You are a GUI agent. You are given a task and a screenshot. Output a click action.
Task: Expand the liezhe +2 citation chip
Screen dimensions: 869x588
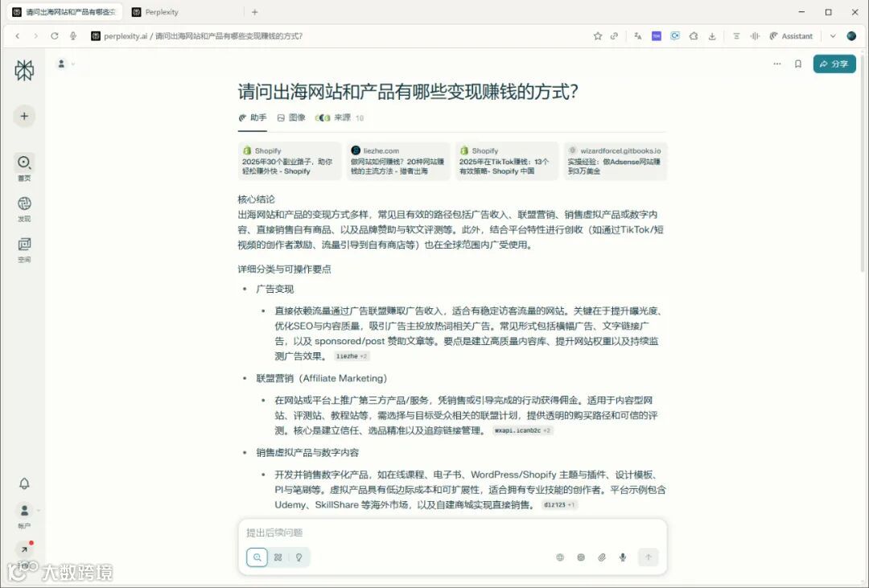click(x=352, y=356)
